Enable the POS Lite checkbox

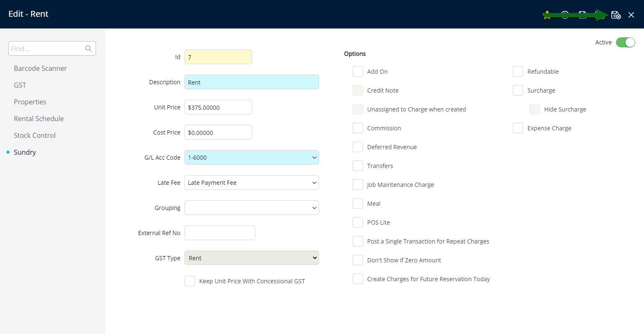(358, 223)
